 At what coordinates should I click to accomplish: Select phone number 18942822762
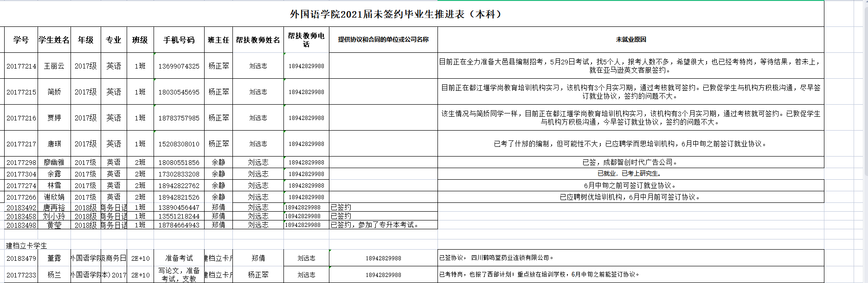pos(179,185)
